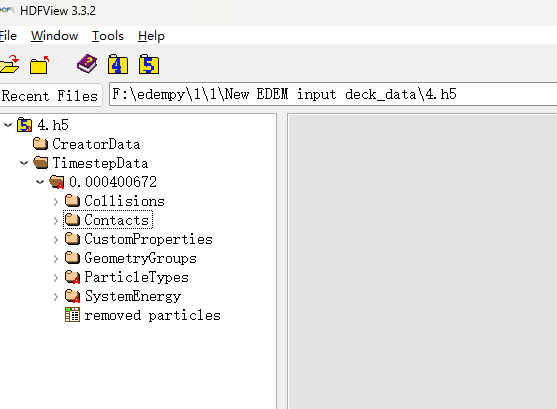Open the removed particles dataset table icon
Viewport: 557px width, 409px height.
point(72,315)
